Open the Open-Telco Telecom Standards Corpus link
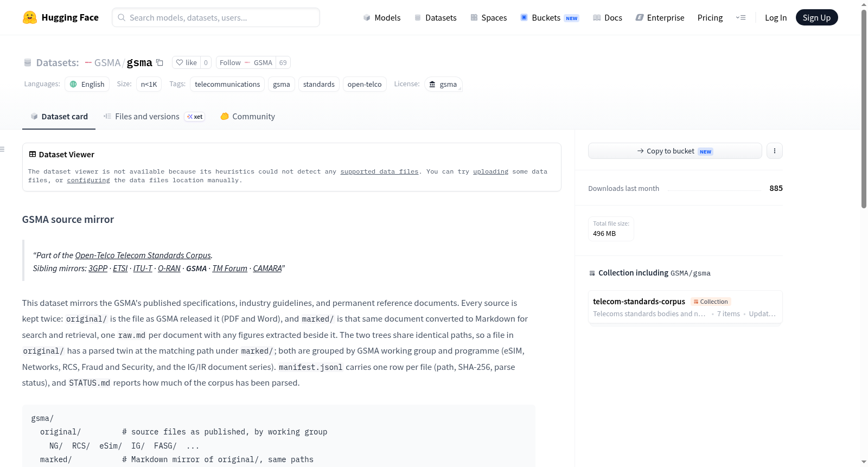 coord(143,255)
